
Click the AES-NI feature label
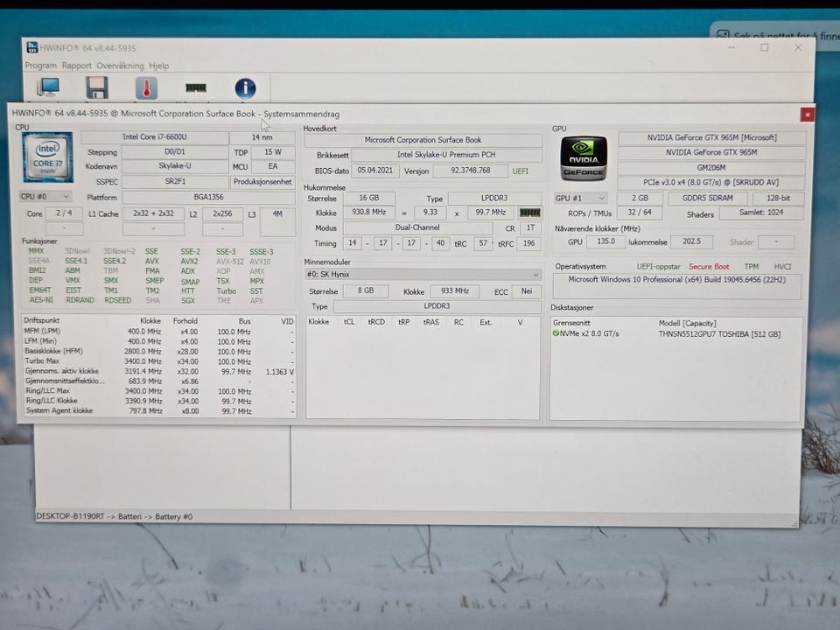pyautogui.click(x=41, y=300)
